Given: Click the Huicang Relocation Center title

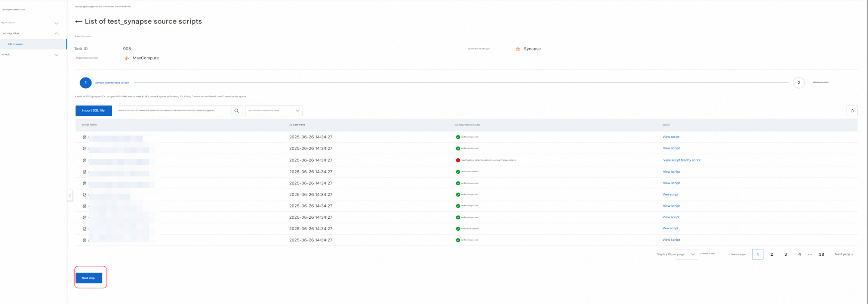Looking at the screenshot, I should (x=13, y=10).
